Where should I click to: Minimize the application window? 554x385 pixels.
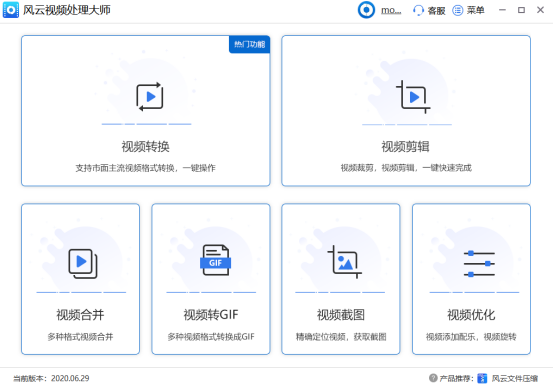point(502,10)
